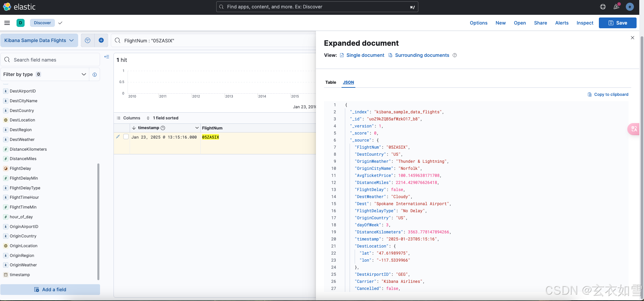Click the geo point icon of OriginLocation
This screenshot has height=301, width=644.
[6, 246]
